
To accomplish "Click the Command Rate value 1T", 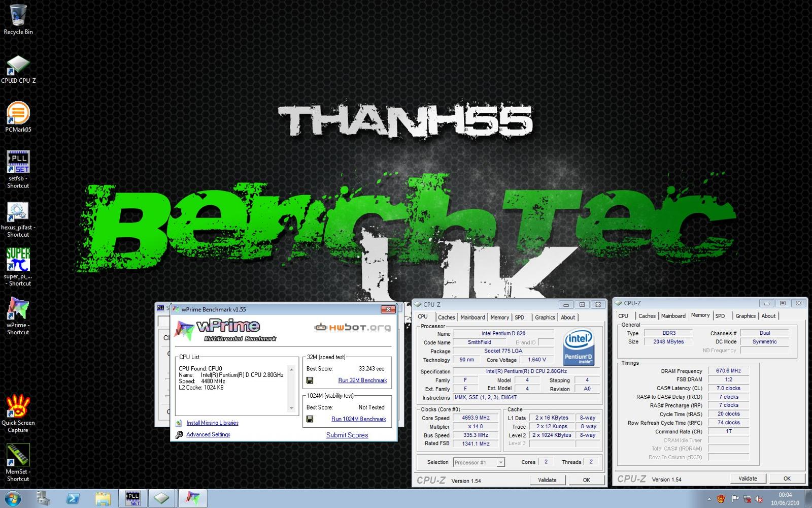I will pos(728,431).
